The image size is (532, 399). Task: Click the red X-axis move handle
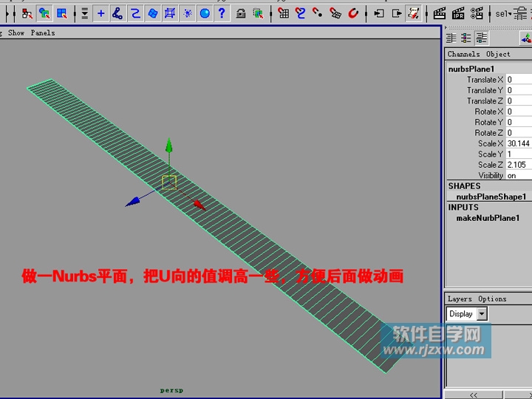click(199, 205)
